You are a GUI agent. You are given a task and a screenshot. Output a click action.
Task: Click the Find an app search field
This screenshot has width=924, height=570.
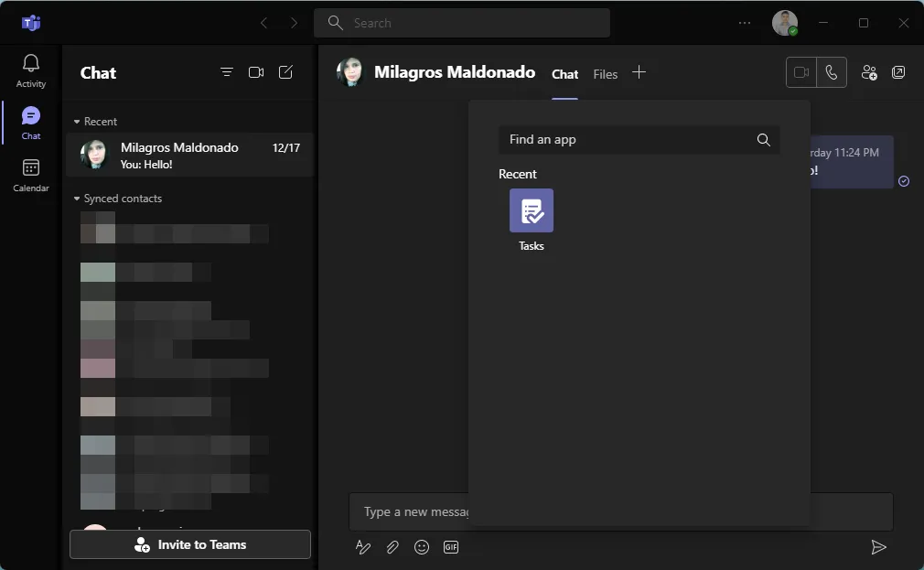pos(627,140)
